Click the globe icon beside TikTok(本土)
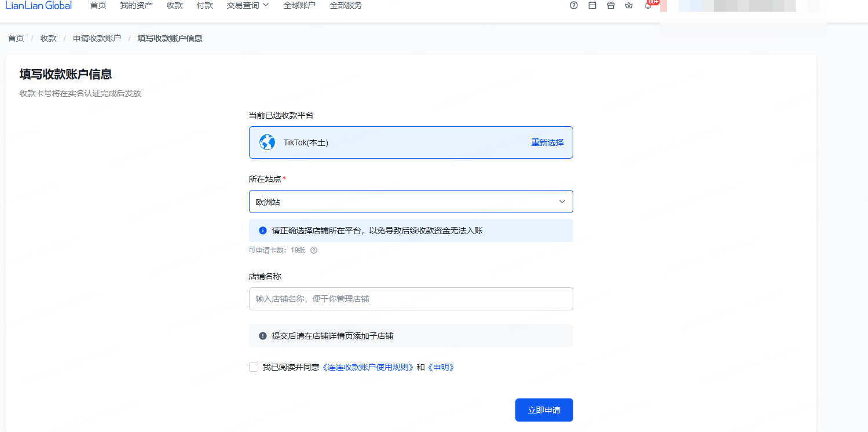Screen dimensions: 868x432 coord(267,142)
